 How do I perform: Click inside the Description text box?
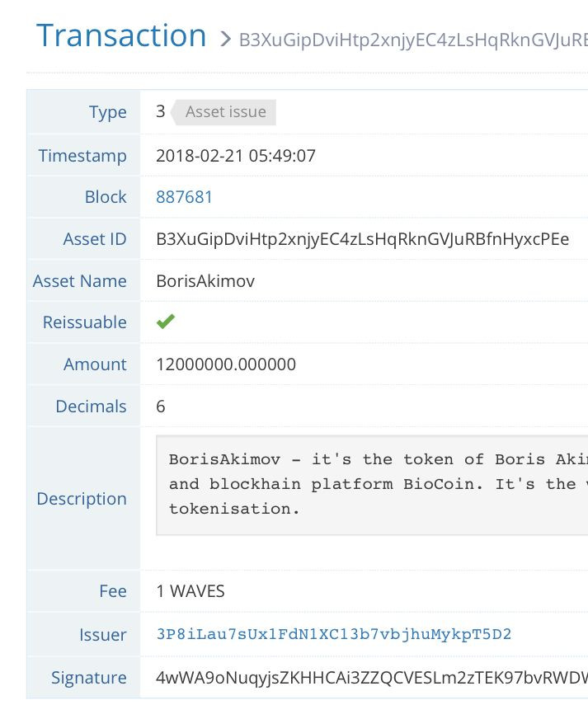(372, 485)
